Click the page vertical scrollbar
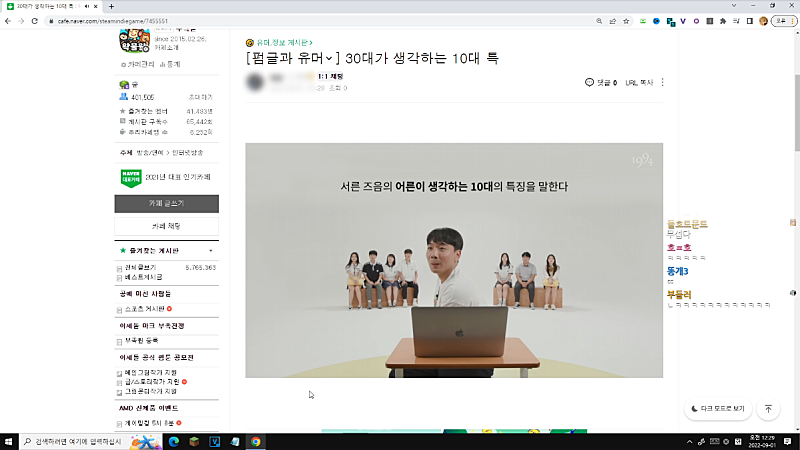 coord(797,112)
